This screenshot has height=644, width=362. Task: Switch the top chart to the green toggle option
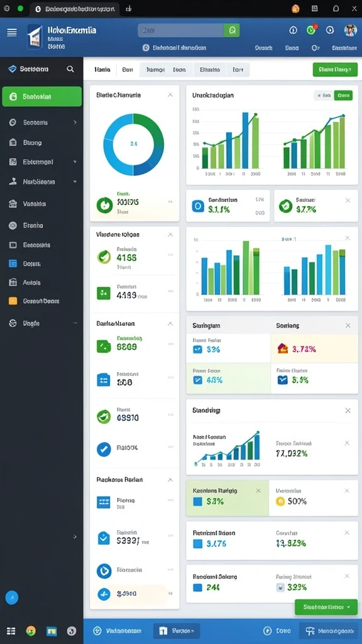[343, 96]
